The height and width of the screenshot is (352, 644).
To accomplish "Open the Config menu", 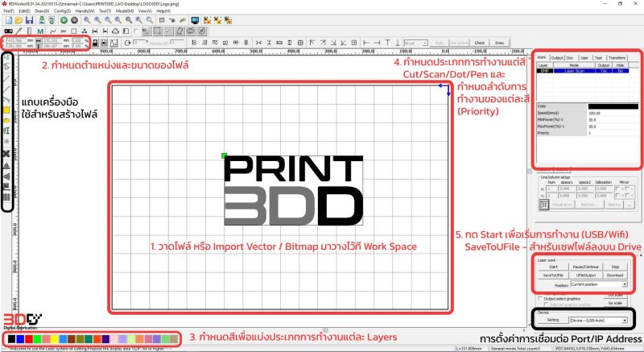I will (x=62, y=11).
